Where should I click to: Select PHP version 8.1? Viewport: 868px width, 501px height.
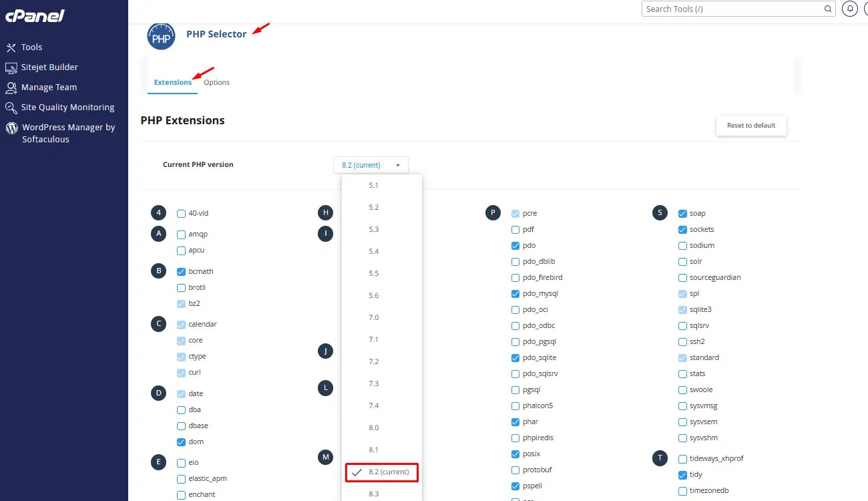pos(373,450)
